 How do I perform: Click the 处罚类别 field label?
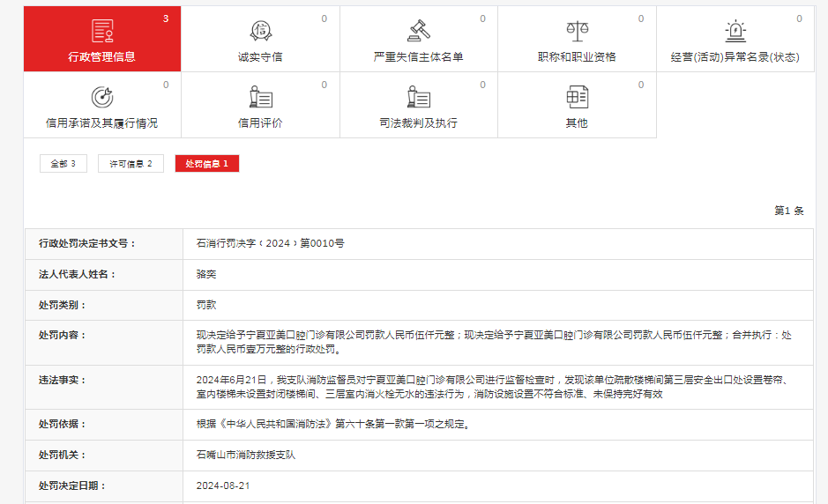(62, 305)
